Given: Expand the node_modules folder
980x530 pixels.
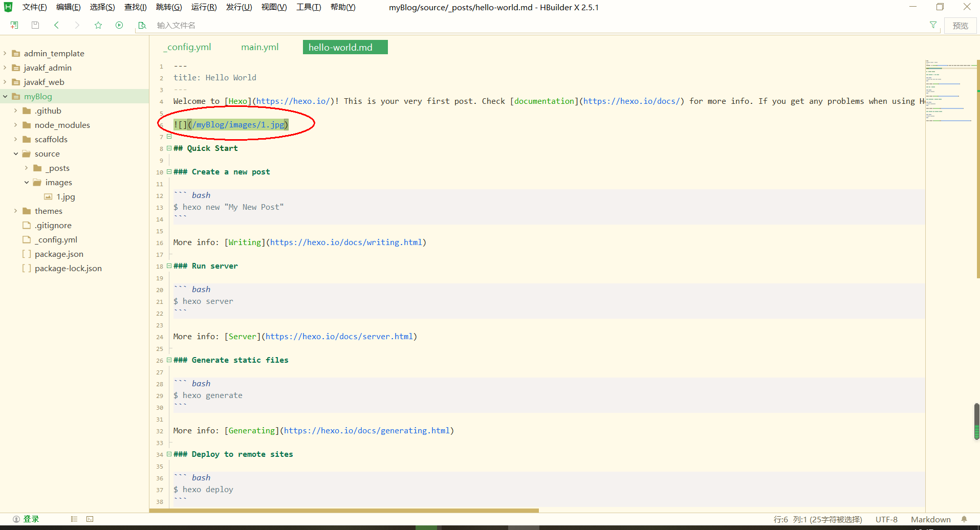Looking at the screenshot, I should pyautogui.click(x=16, y=125).
